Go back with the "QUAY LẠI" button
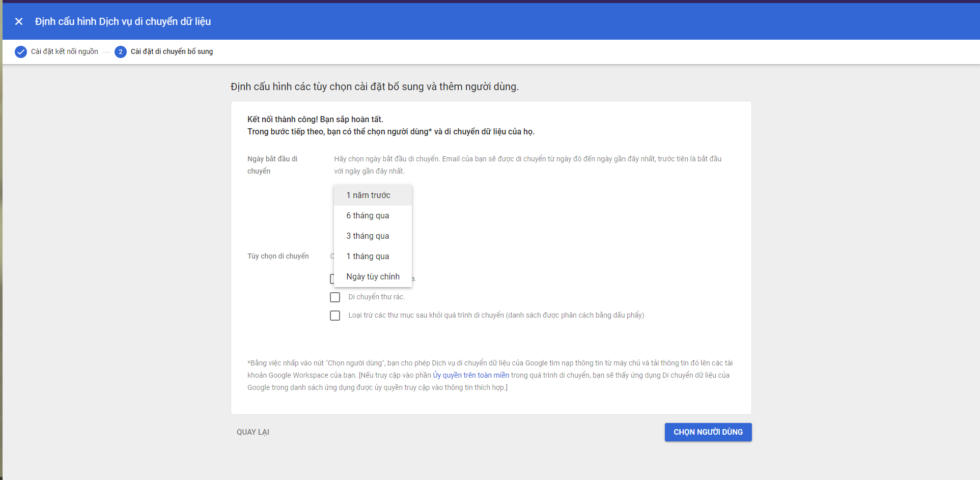This screenshot has height=480, width=980. pos(253,432)
